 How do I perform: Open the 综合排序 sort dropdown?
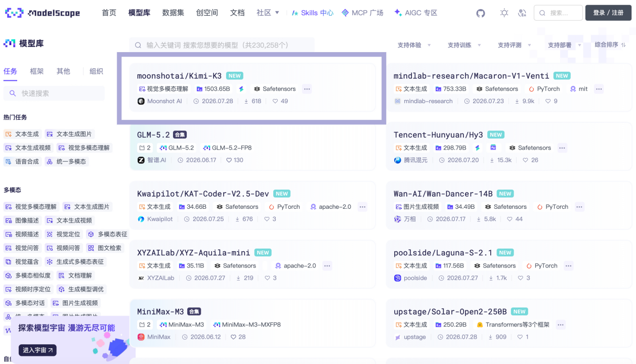[611, 44]
